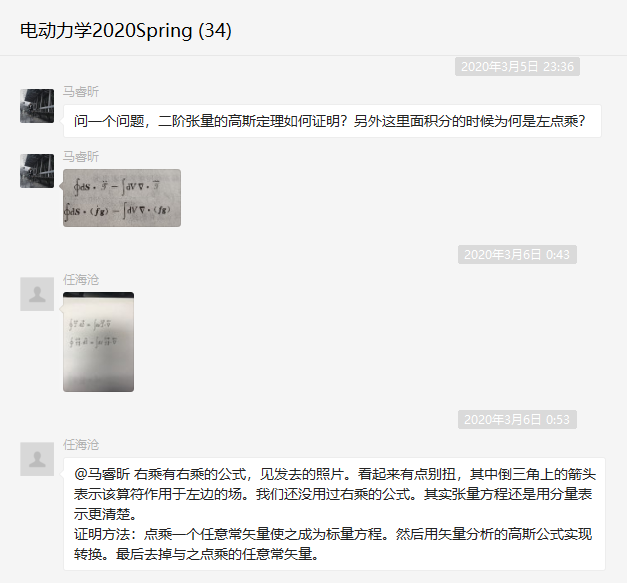The width and height of the screenshot is (627, 583).
Task: Select the 二阶张量的高斯定理 question bubble
Action: [332, 121]
